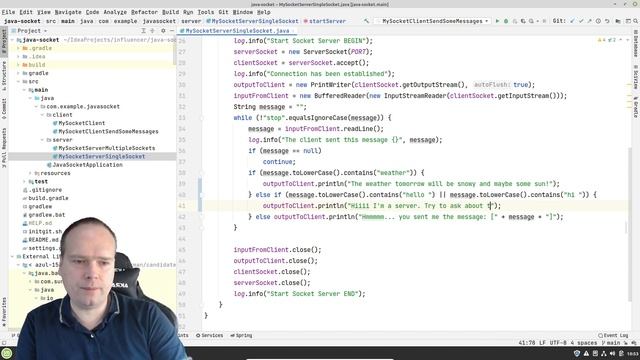Click the Git update project icon
Viewport: 640px width, 360px height.
point(572,21)
